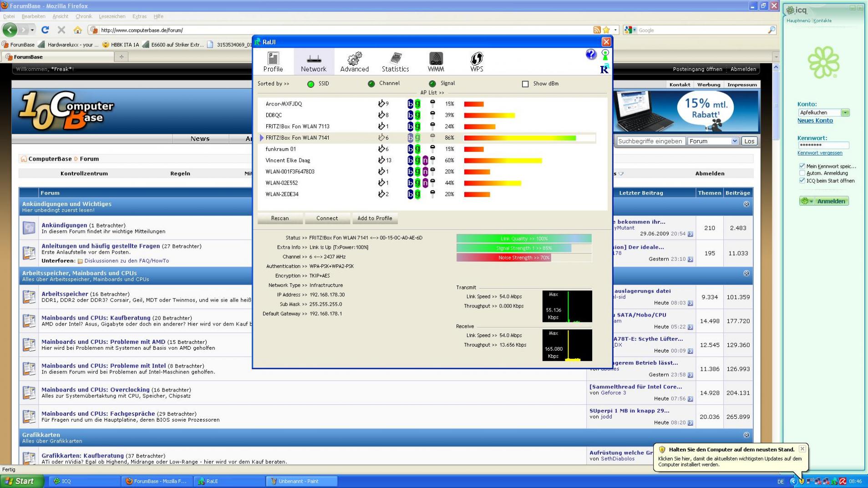Viewport: 868px width, 488px height.
Task: Open the Bearbeiten menu
Action: point(33,16)
